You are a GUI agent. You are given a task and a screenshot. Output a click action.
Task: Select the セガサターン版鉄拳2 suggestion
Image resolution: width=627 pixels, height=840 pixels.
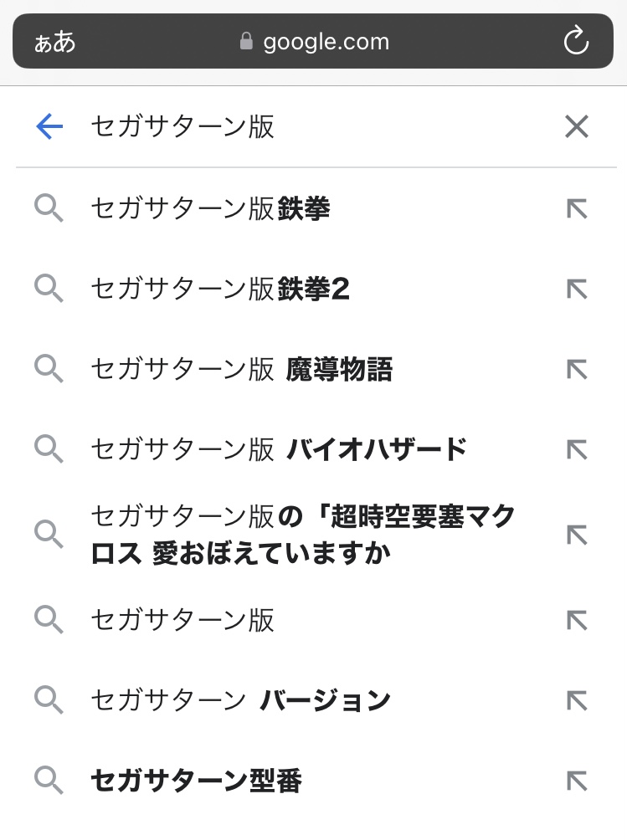tap(220, 289)
